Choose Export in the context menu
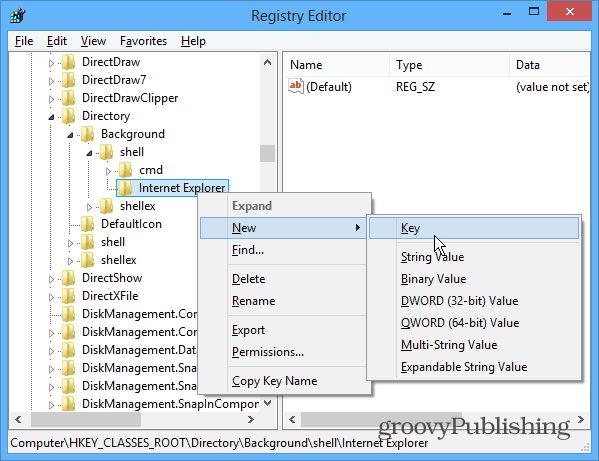The image size is (599, 461). tap(283, 330)
